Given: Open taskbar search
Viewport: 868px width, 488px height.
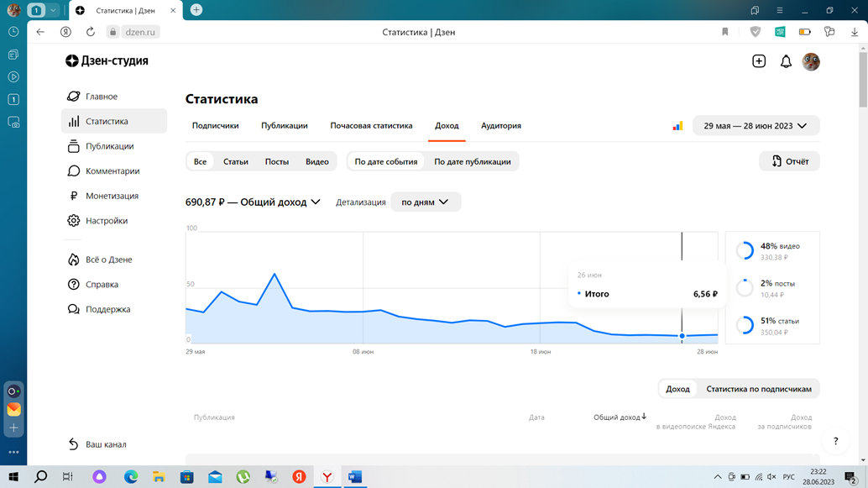Looking at the screenshot, I should (40, 477).
